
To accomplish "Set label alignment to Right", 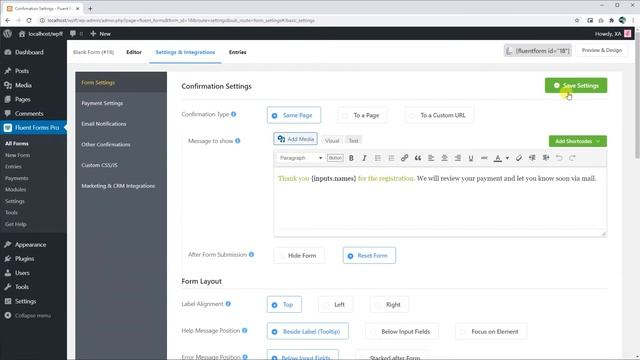I will pyautogui.click(x=389, y=304).
